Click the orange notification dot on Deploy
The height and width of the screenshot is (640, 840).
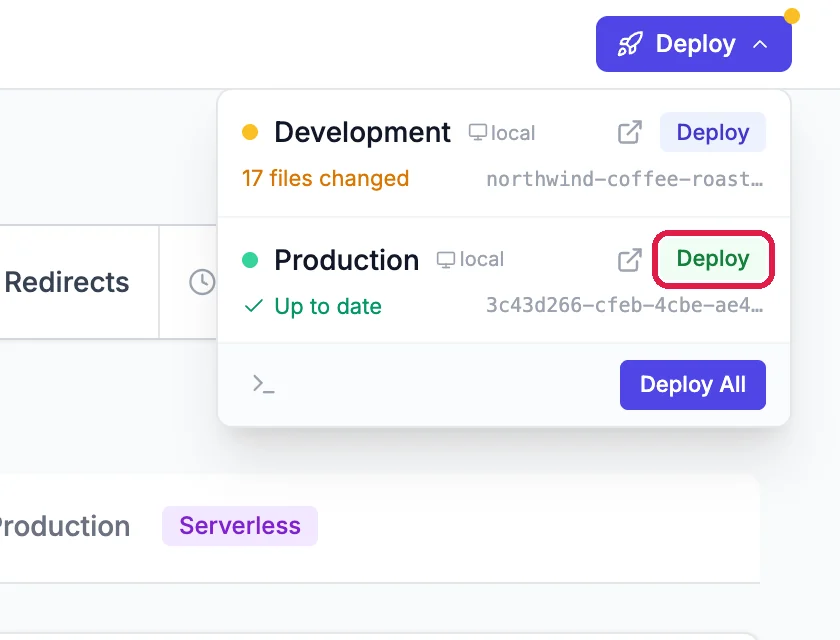point(792,16)
